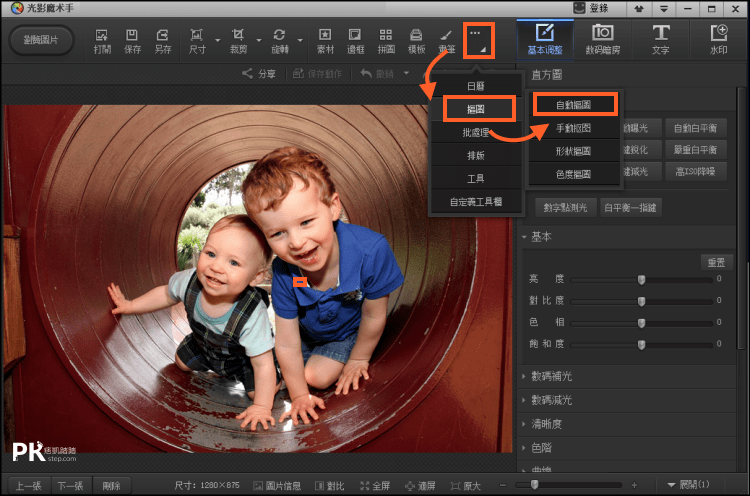This screenshot has height=496, width=750.
Task: Click the 保存動作 (Save Action) icon
Action: 298,74
